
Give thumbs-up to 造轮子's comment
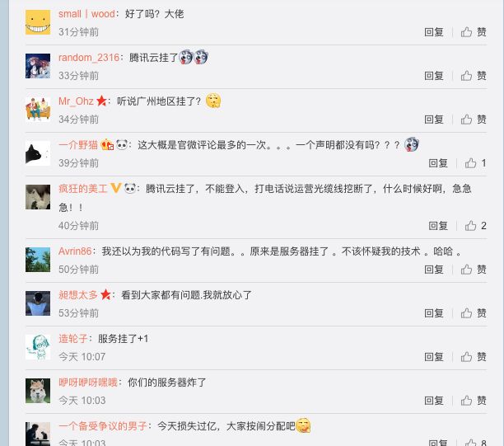pyautogui.click(x=474, y=357)
